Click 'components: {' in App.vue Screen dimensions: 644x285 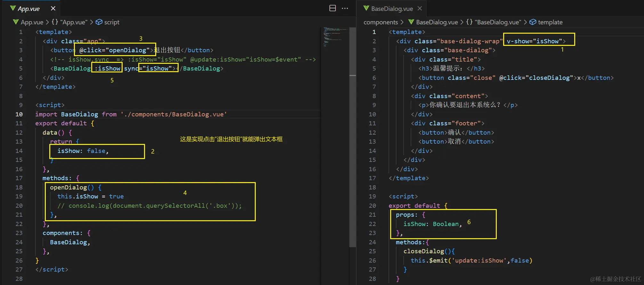67,233
